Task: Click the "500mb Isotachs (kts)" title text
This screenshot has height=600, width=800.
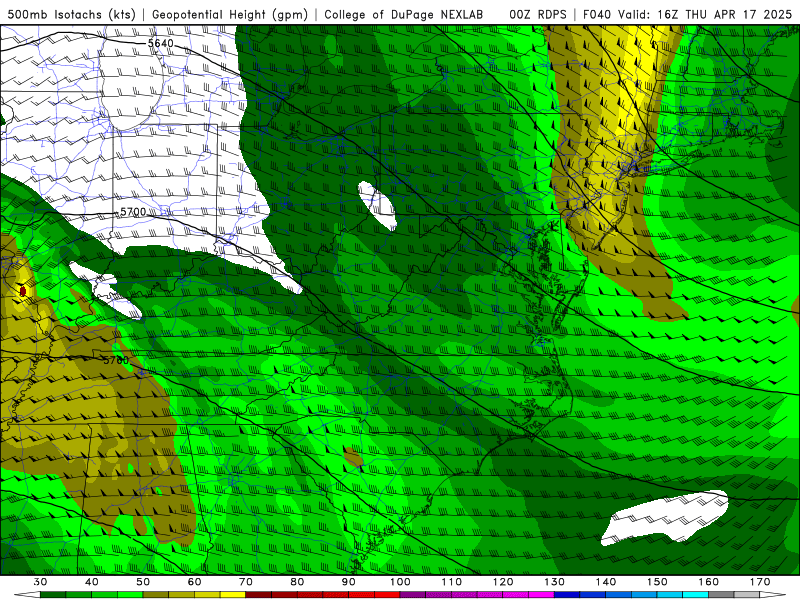Action: click(x=72, y=14)
